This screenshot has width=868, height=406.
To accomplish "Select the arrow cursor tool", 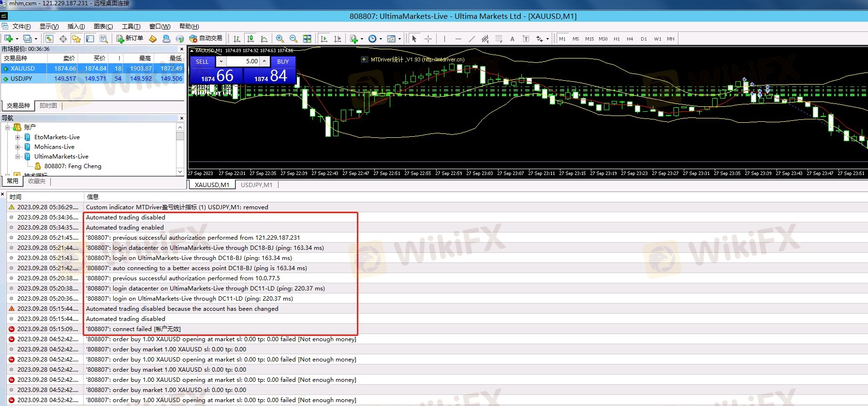I will coord(414,39).
